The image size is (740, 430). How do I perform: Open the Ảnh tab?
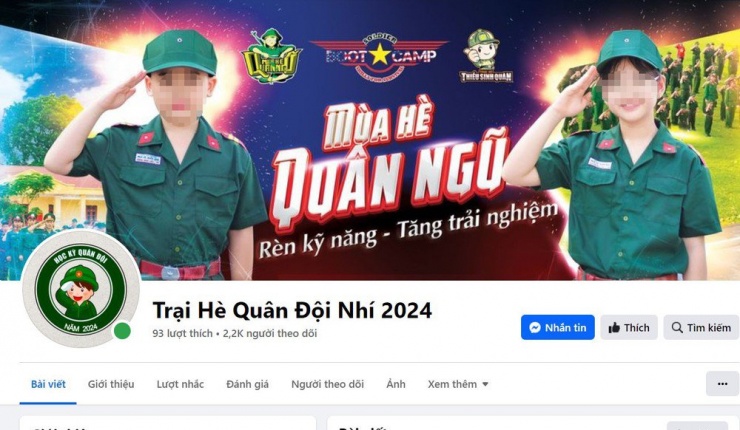pos(396,384)
